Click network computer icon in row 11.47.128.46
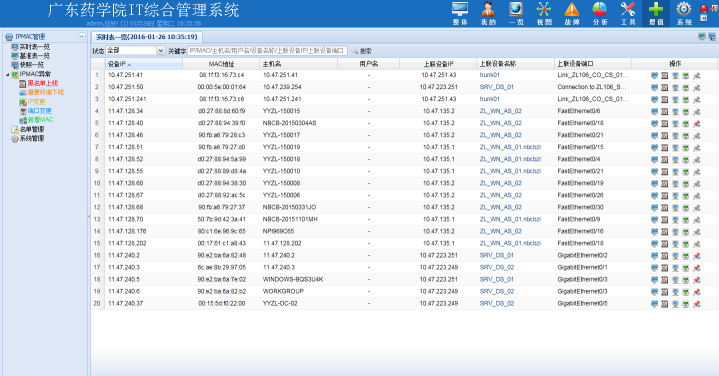Image resolution: width=719 pixels, height=376 pixels. (675, 136)
